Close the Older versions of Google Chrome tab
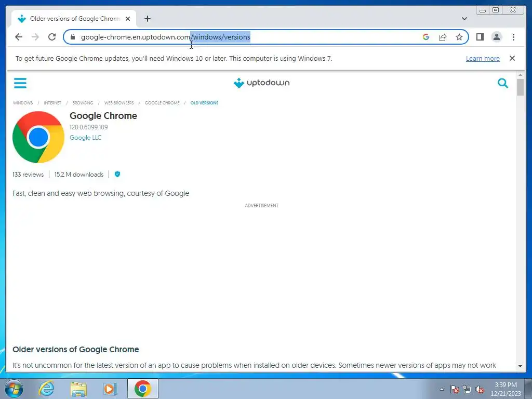The height and width of the screenshot is (399, 532). [128, 19]
